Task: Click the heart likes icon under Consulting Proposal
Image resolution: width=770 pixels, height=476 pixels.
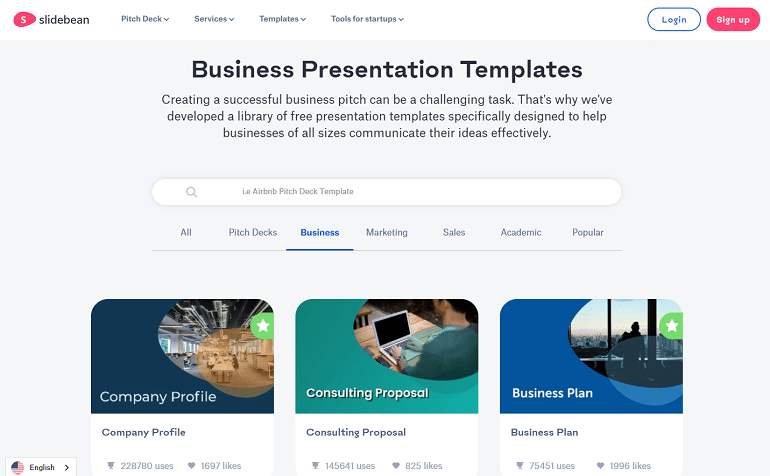Action: [397, 465]
